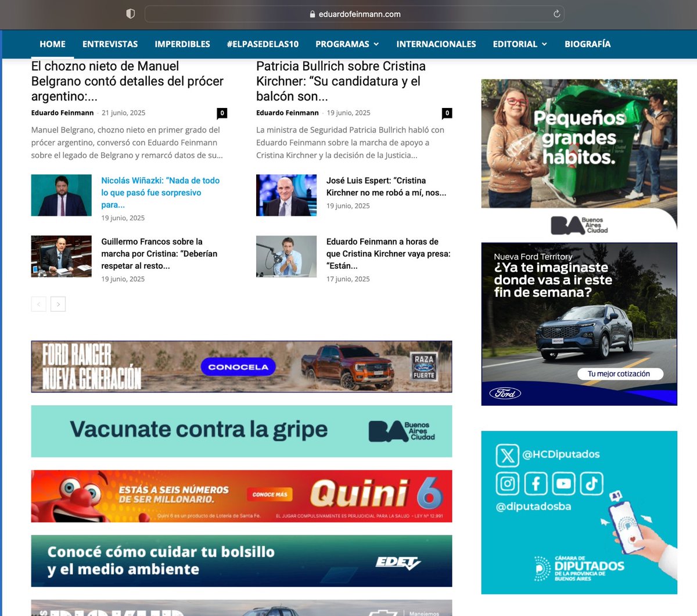
Task: Click the author link Eduardo Feinmann
Action: (x=62, y=113)
